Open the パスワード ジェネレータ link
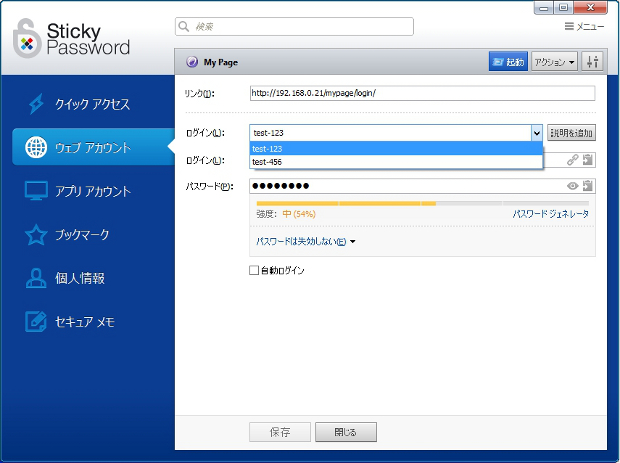 [550, 214]
